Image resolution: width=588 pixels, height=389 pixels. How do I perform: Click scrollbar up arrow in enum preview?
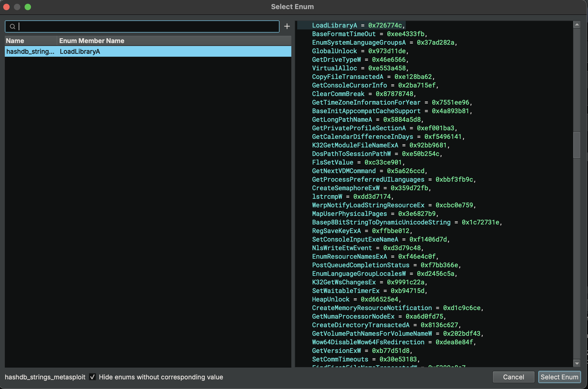(x=577, y=25)
